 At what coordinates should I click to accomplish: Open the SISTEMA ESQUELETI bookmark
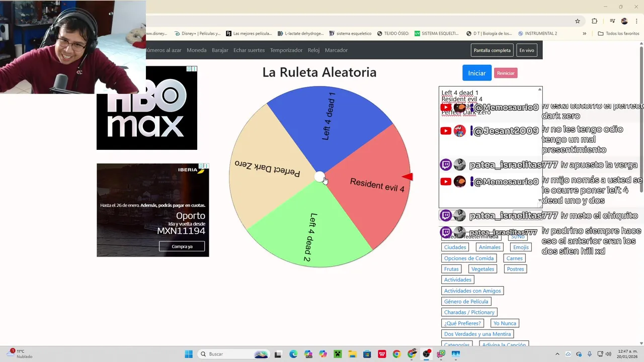coord(436,34)
